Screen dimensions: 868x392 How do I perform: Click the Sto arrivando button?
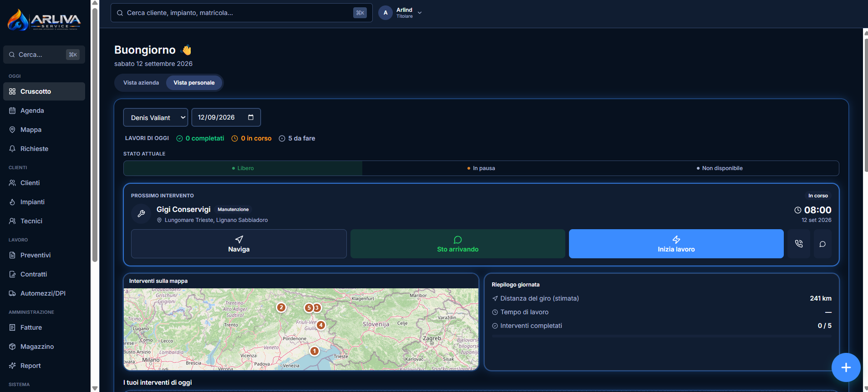pos(458,244)
